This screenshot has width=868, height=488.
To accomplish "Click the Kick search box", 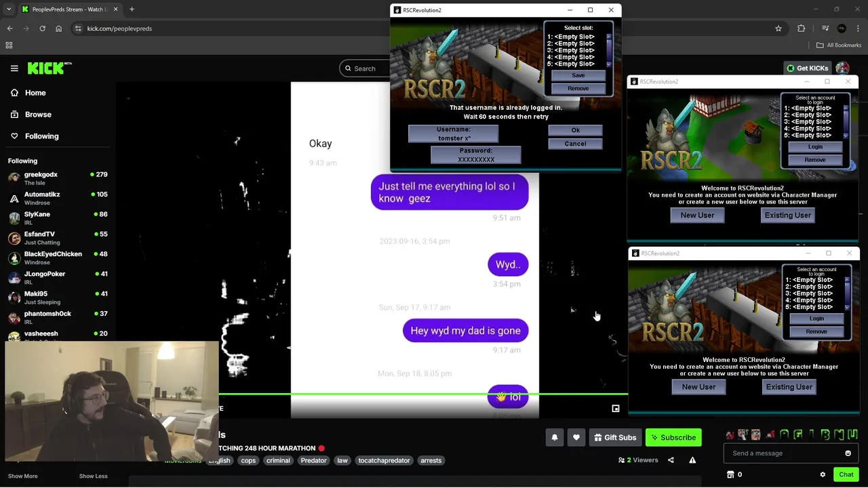I will 365,68.
